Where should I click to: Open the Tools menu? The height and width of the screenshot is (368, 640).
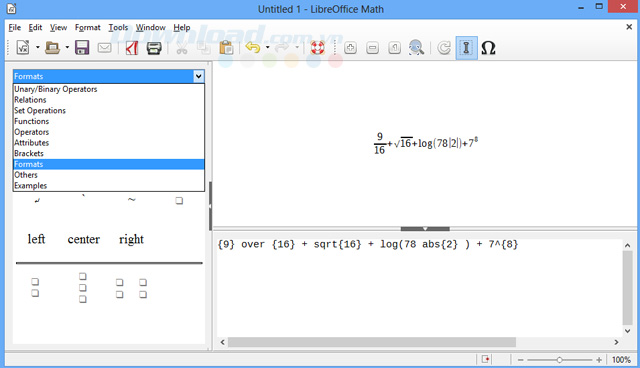[x=118, y=27]
